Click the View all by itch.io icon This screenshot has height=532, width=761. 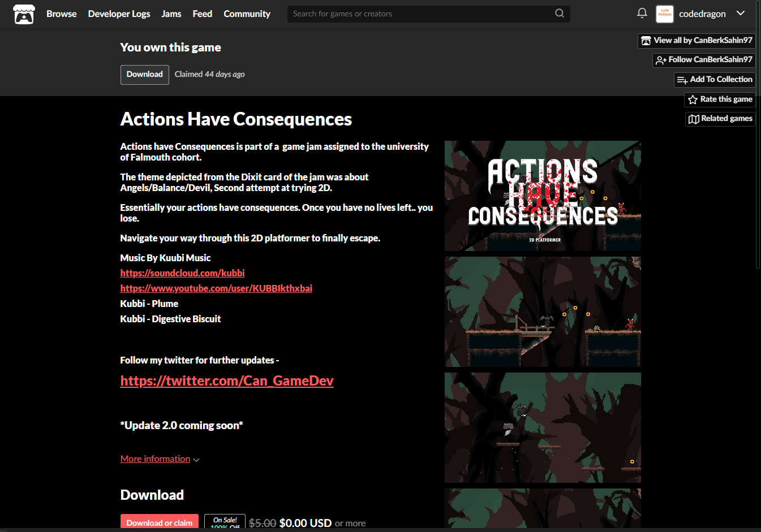point(646,41)
